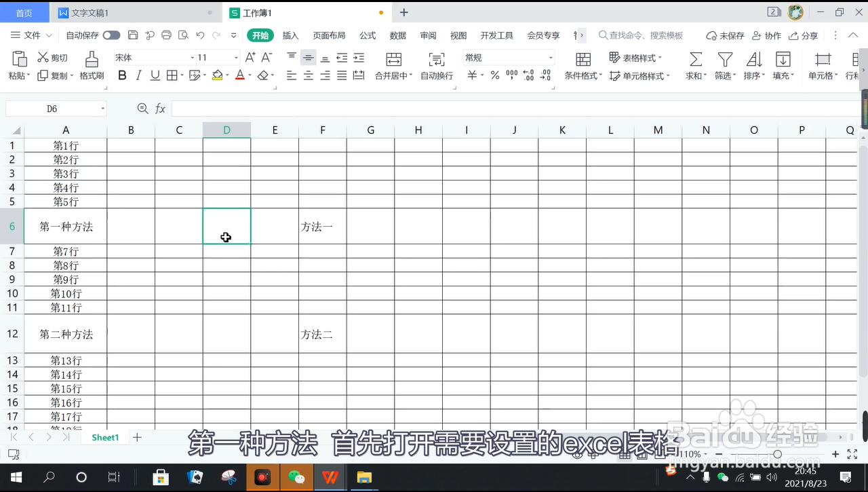Increase indent of cell text
Screen dimensions: 868x492
click(359, 58)
